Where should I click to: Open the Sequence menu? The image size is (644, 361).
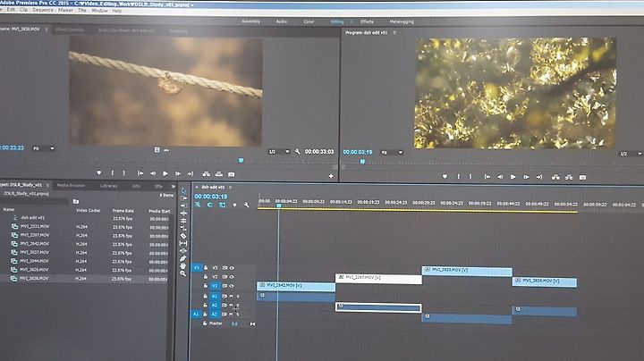43,10
